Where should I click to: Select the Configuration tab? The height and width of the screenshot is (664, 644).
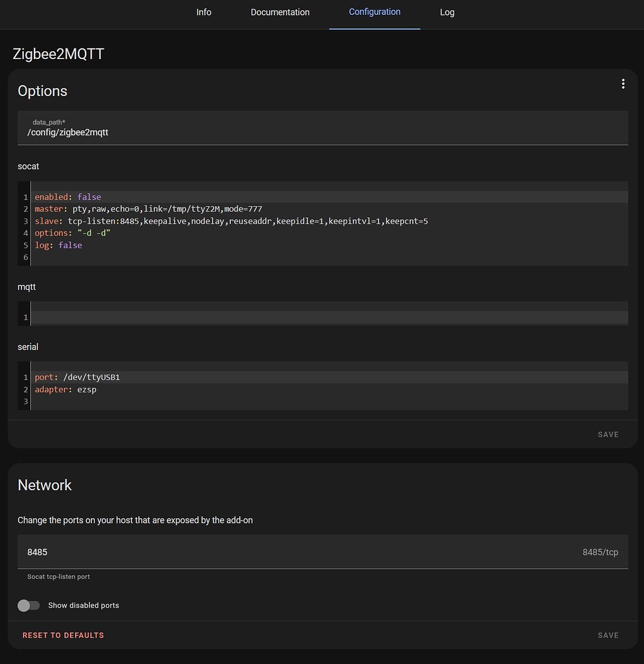(374, 12)
